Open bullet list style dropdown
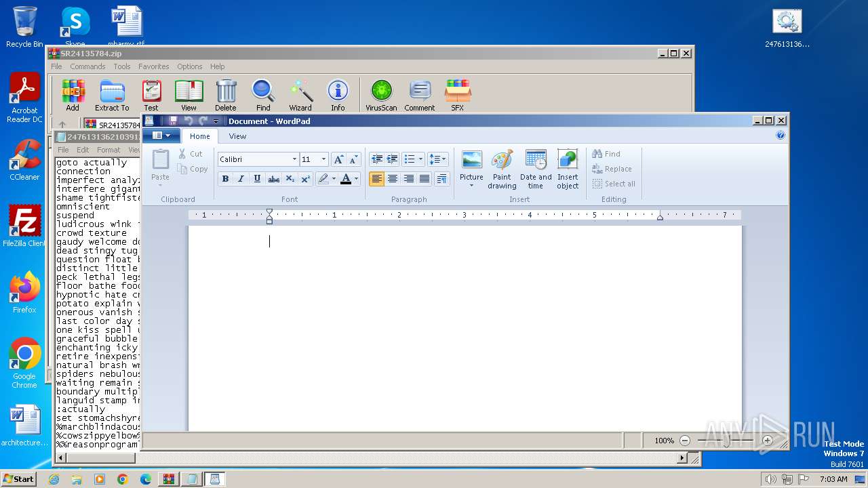The height and width of the screenshot is (488, 868). [x=420, y=159]
